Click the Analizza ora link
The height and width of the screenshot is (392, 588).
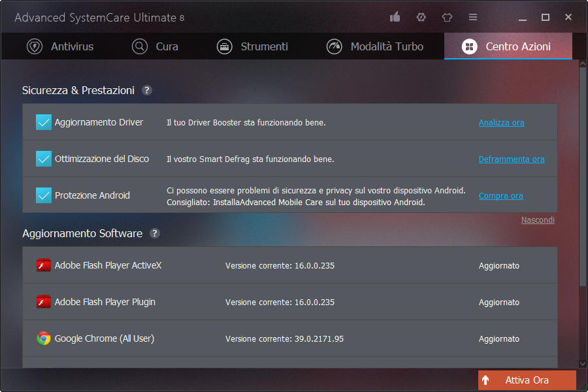tap(501, 123)
